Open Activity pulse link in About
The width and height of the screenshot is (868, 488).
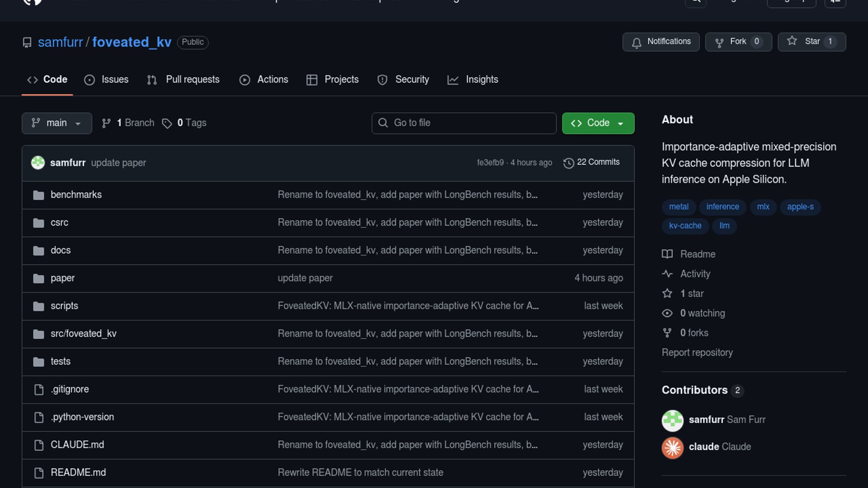pyautogui.click(x=695, y=274)
